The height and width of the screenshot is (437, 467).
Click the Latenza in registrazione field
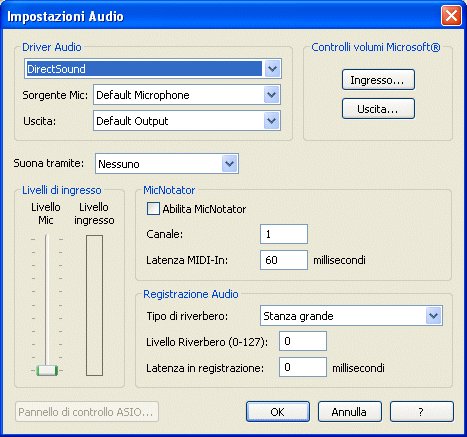click(x=303, y=367)
